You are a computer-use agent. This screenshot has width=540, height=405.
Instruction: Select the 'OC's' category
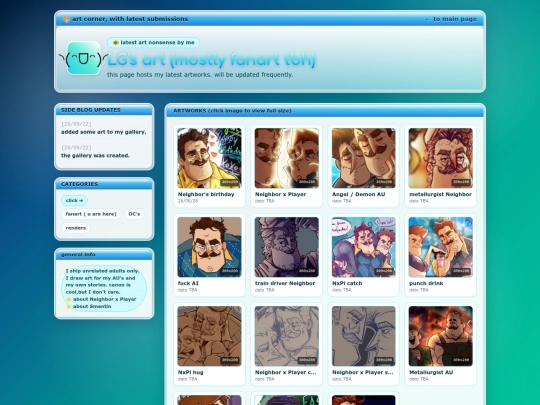(134, 214)
